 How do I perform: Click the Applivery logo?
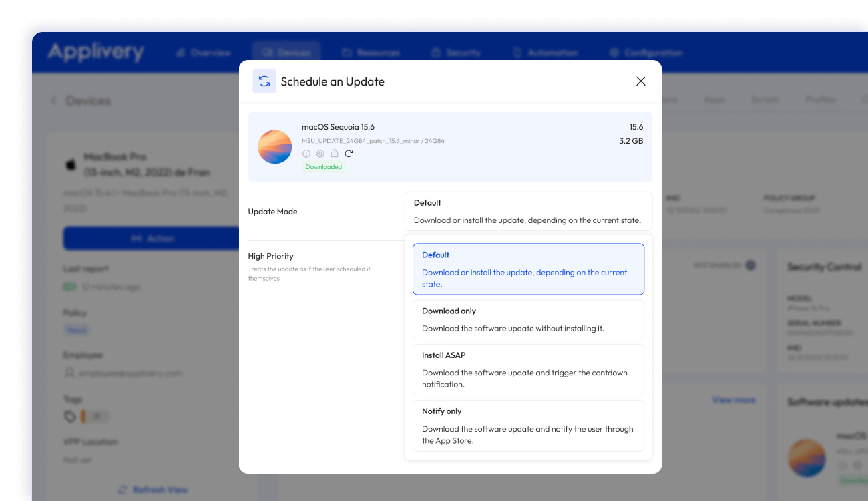95,52
